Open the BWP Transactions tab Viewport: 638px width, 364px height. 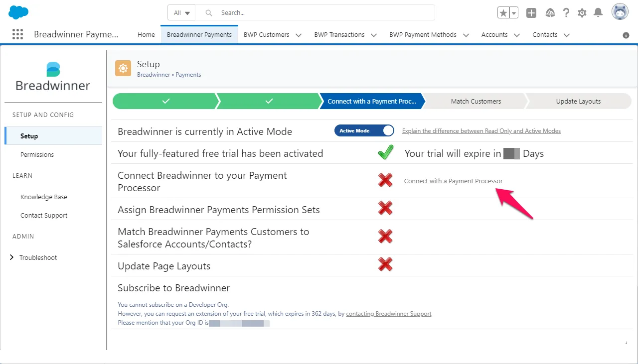pos(339,35)
